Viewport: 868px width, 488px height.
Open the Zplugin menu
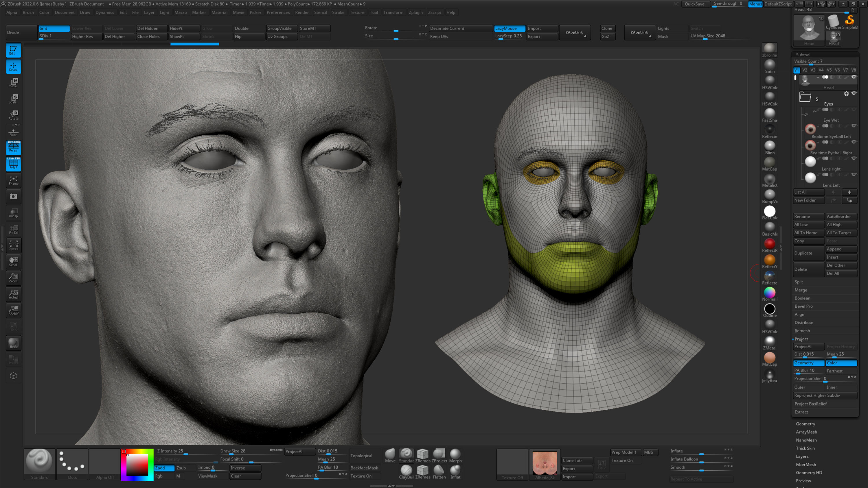tap(416, 12)
